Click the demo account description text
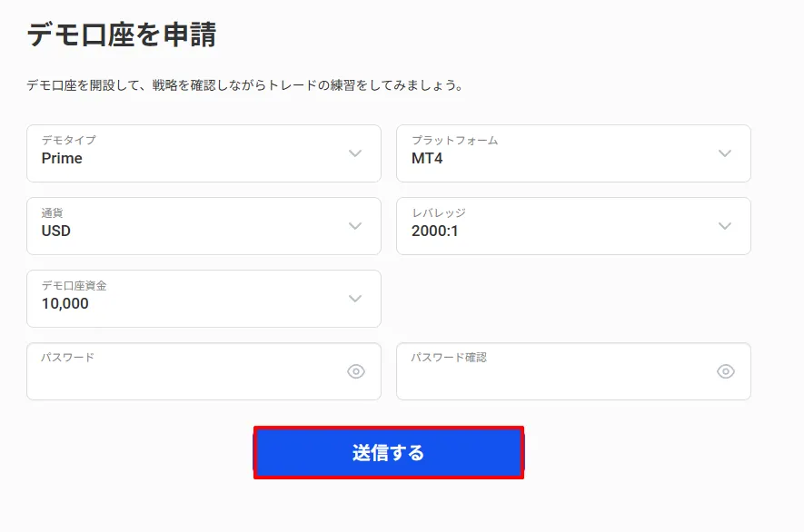This screenshot has height=532, width=804. pos(245,86)
